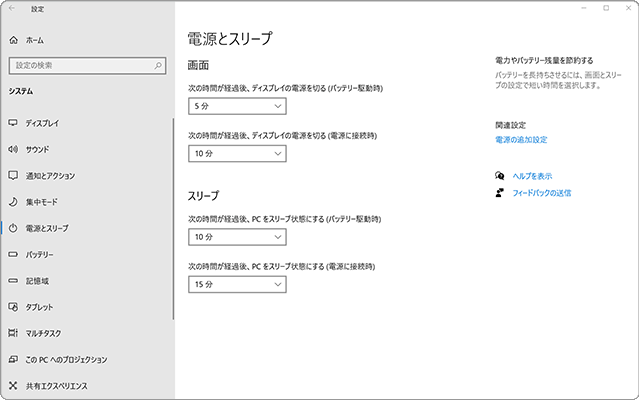Focus the 設定の検索 search box
The width and height of the screenshot is (640, 400).
87,65
